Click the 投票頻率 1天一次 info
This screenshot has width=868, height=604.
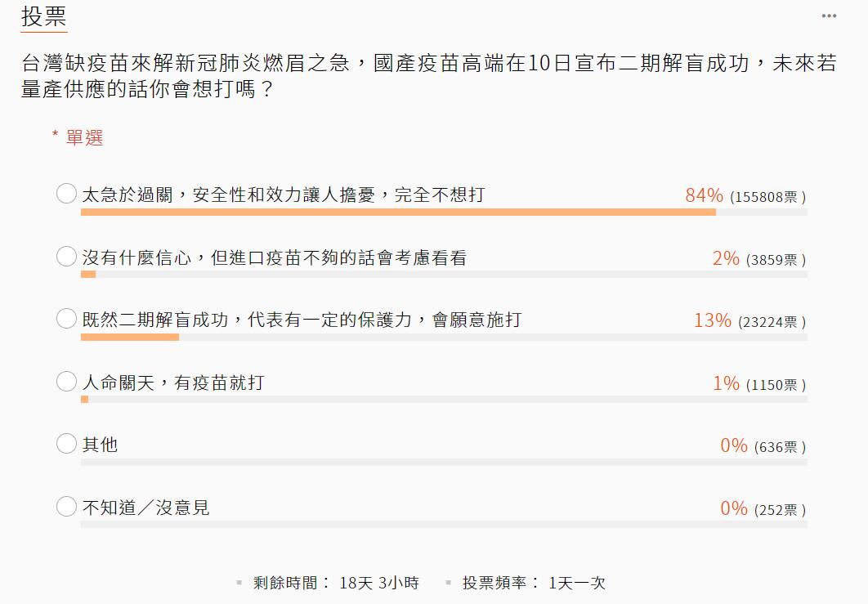pos(533,583)
